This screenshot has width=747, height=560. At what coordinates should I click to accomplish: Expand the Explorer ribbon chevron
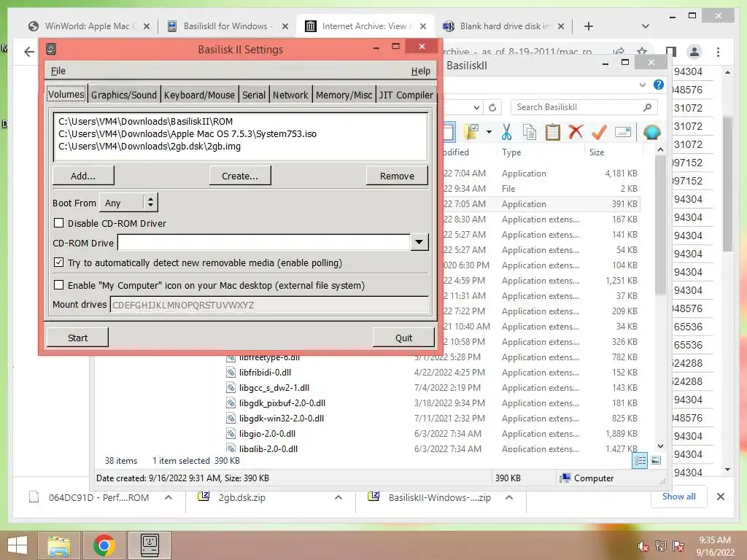pos(643,85)
